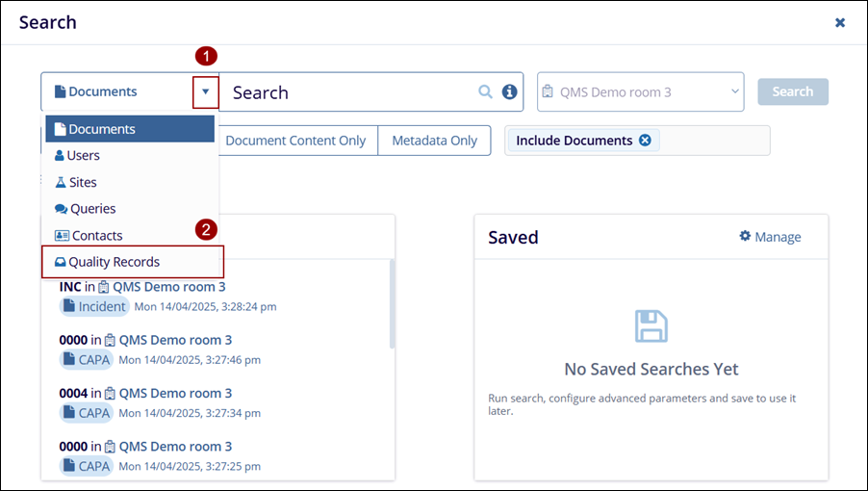Pick Queries in the search type list

(x=92, y=209)
